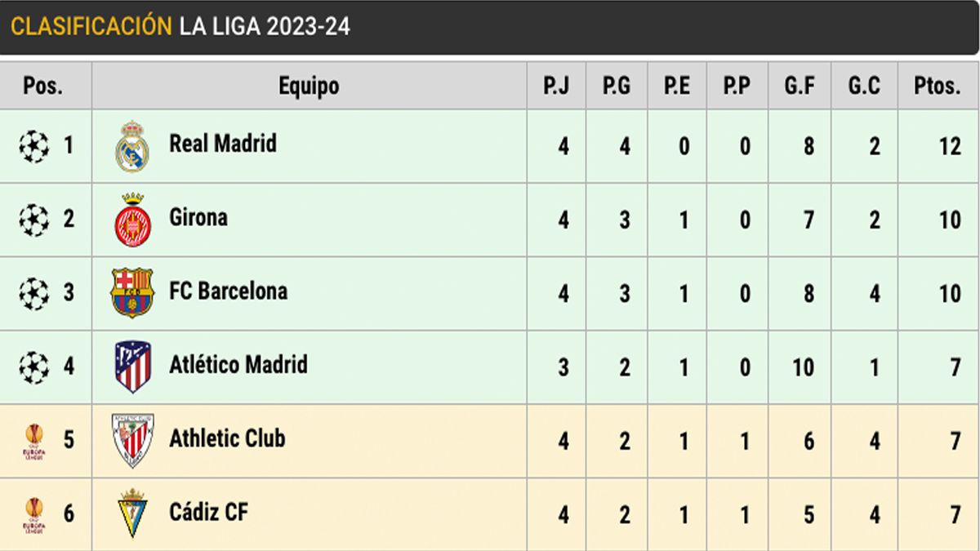
Task: Click Real Madrid's 12 points cell
Action: point(949,147)
